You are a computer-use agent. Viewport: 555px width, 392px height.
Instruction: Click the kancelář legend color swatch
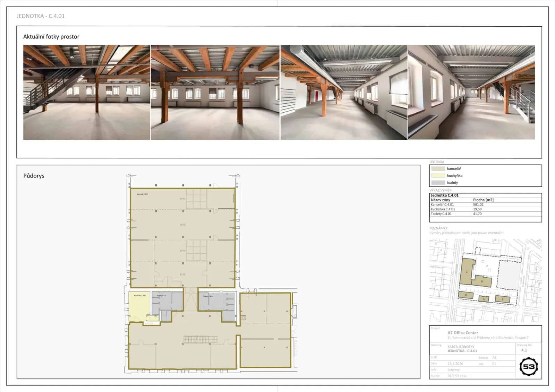(x=438, y=169)
